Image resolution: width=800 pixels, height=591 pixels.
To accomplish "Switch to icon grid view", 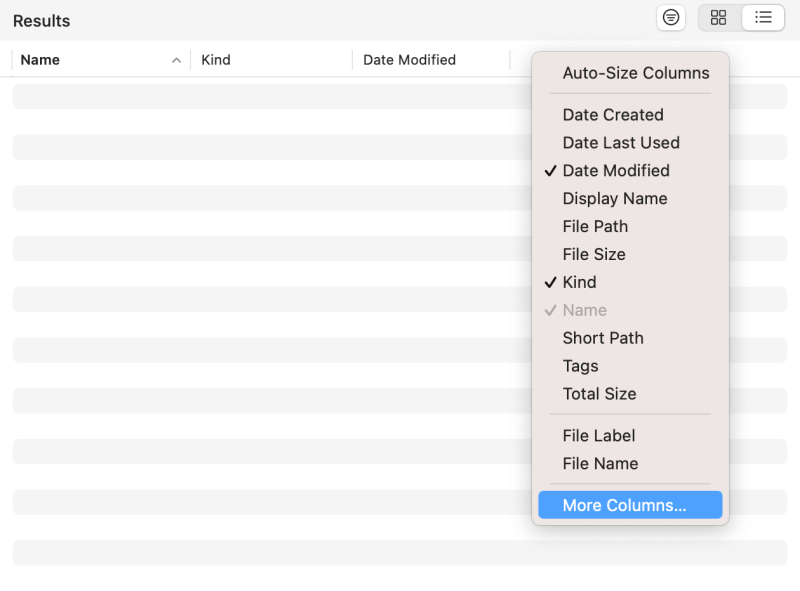I will coord(718,18).
